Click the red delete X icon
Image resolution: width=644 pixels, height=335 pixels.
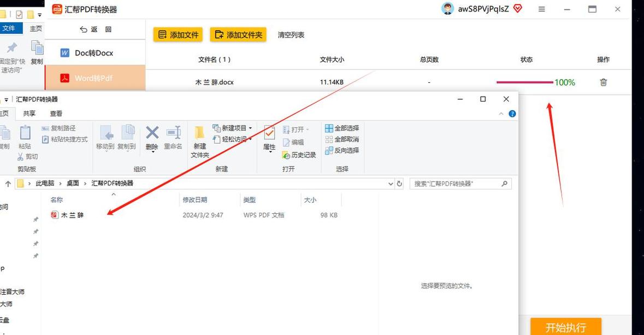tap(152, 133)
